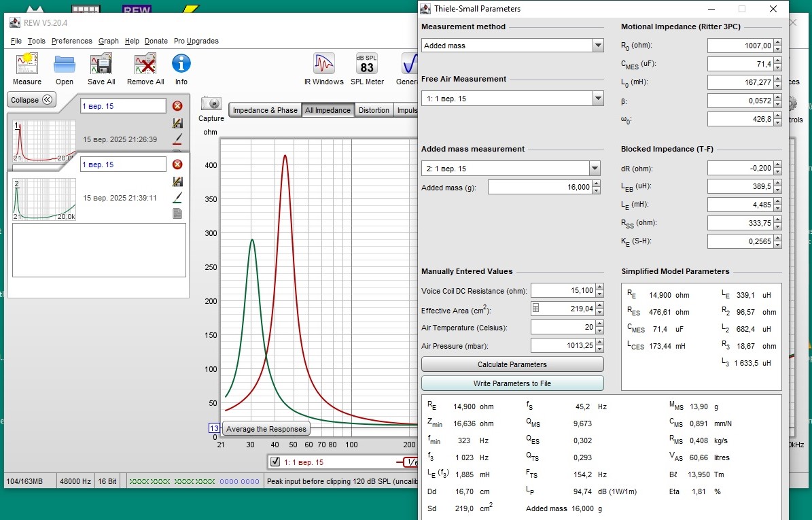Open the Added mass measurement dropdown
The height and width of the screenshot is (520, 812).
point(595,169)
